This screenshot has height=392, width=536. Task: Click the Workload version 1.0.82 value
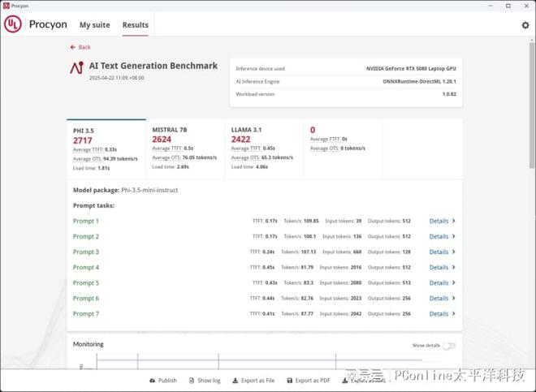tap(449, 94)
